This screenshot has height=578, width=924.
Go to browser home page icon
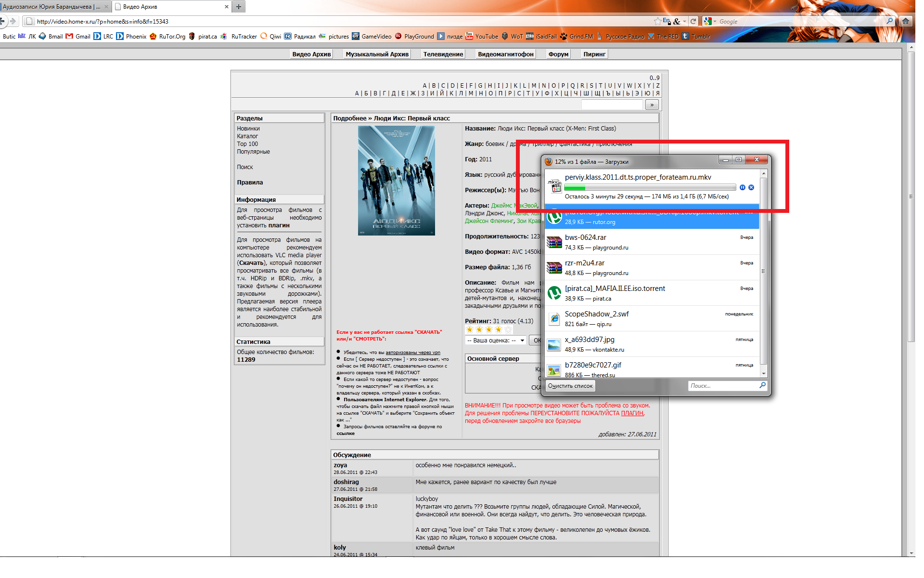pos(906,21)
